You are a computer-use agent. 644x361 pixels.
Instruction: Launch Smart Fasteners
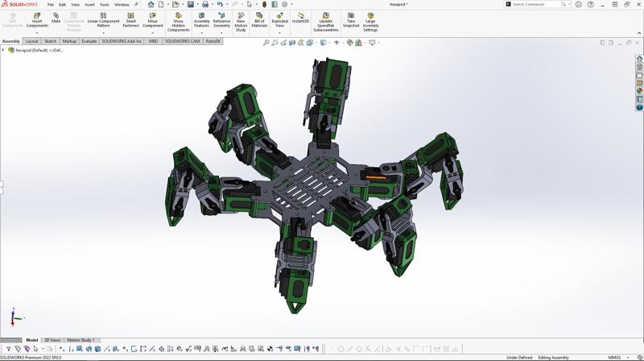[x=130, y=21]
